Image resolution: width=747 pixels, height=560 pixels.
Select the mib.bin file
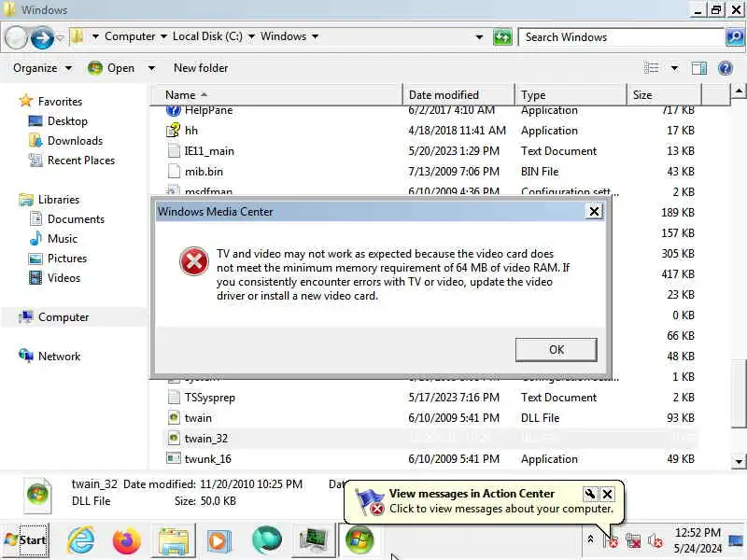(x=431, y=172)
